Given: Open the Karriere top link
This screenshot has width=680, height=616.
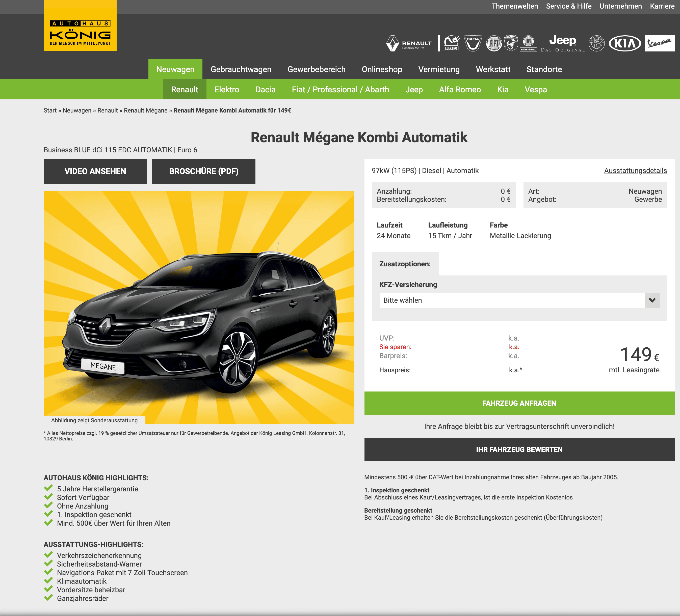Looking at the screenshot, I should pos(662,6).
